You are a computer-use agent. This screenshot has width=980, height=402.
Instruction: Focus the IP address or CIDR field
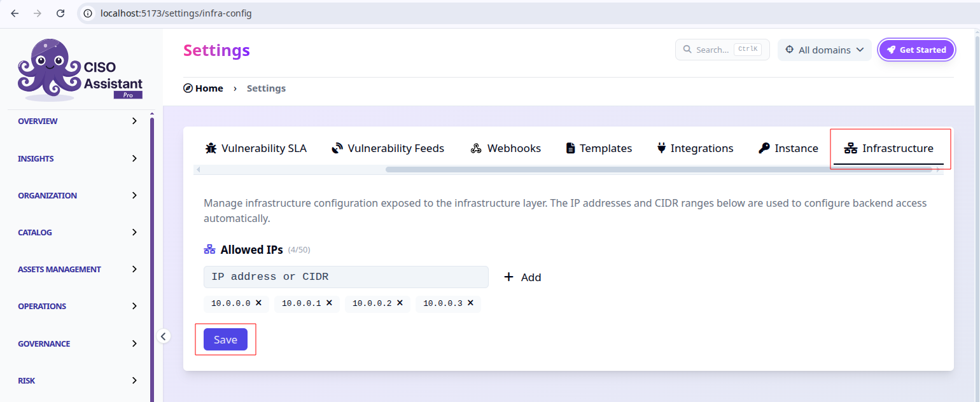pos(346,277)
